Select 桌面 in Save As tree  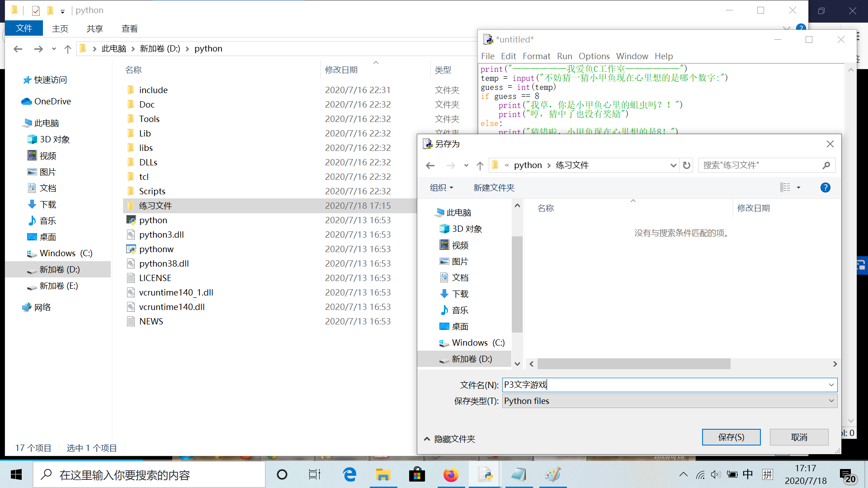point(454,327)
